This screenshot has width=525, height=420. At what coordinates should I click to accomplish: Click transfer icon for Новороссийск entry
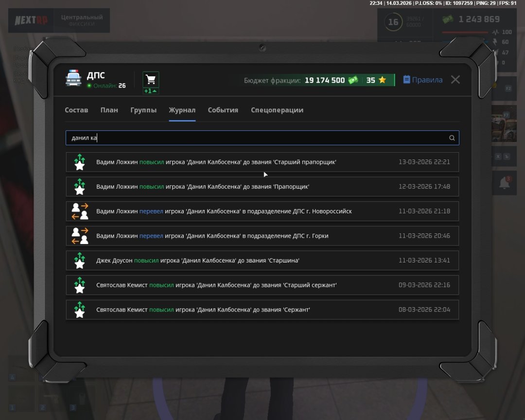point(80,211)
